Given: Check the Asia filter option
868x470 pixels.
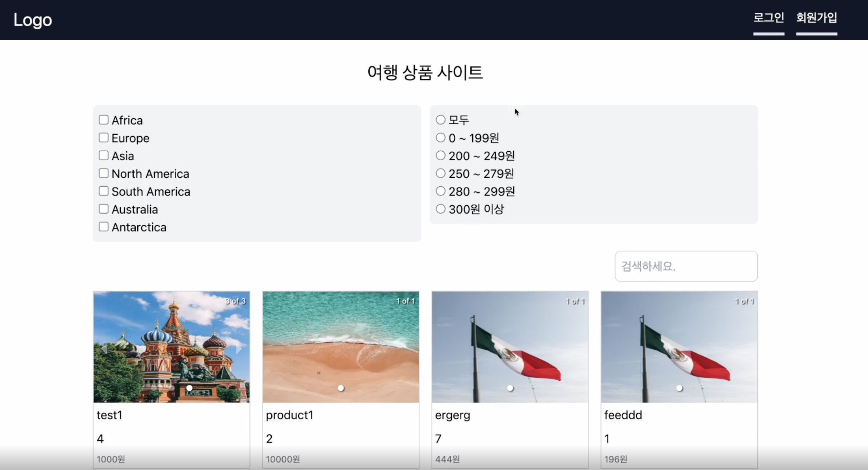Looking at the screenshot, I should (x=103, y=155).
